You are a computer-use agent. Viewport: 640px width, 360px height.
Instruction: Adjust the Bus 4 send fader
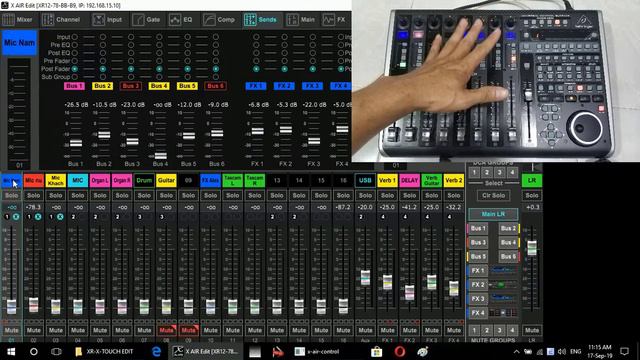point(161,156)
